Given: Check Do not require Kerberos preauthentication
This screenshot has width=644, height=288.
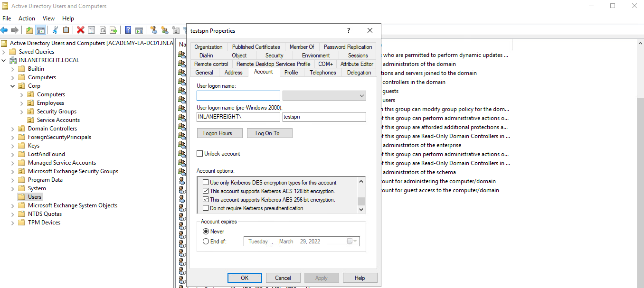Looking at the screenshot, I should pyautogui.click(x=206, y=208).
